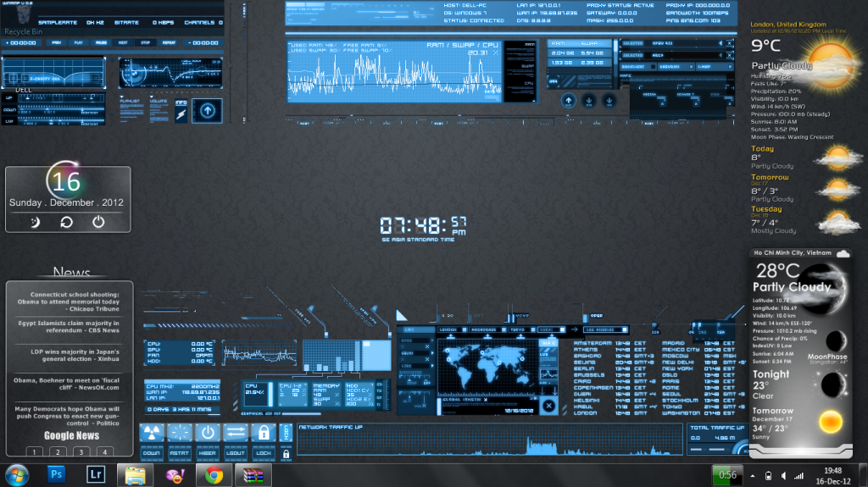
Task: Toggle REPEAT in the Winamp skin
Action: 169,42
